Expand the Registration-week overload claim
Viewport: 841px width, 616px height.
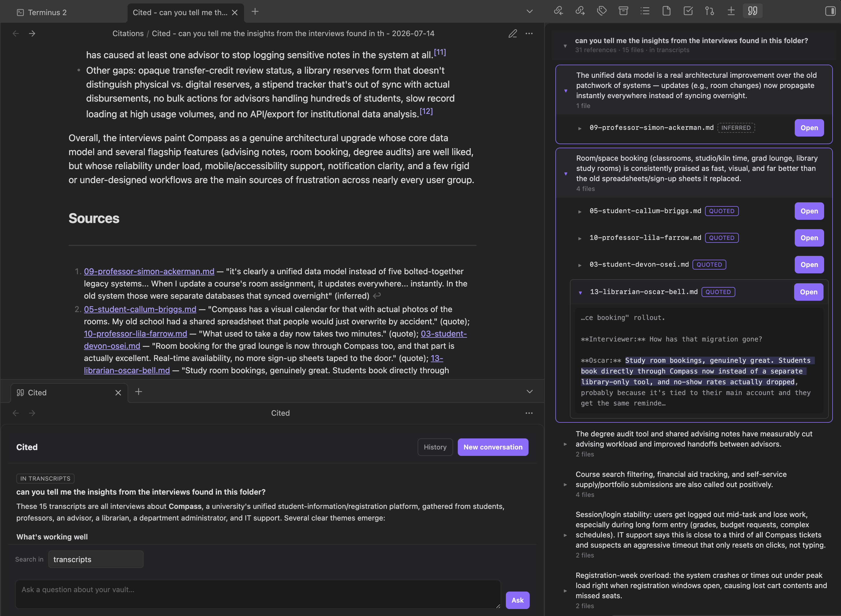click(x=566, y=591)
